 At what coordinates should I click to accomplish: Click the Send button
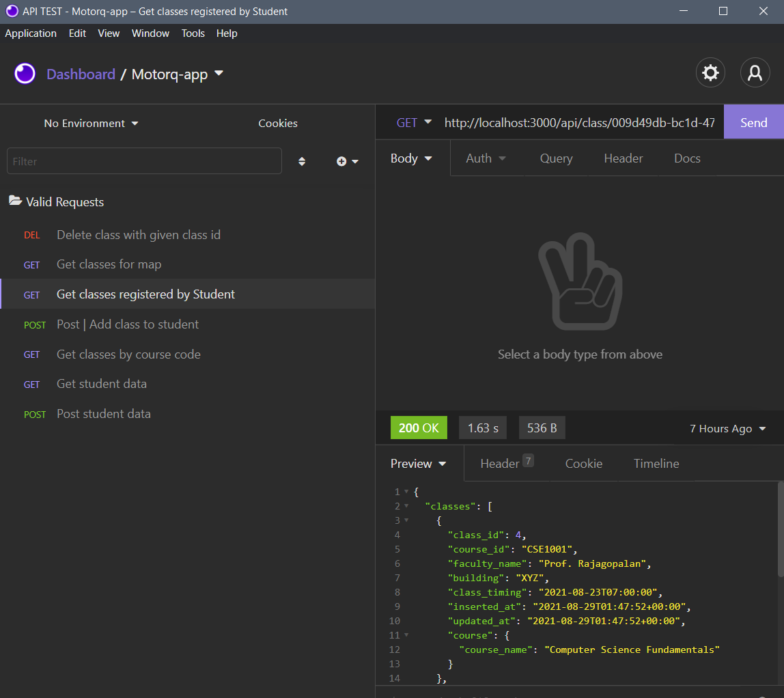(753, 122)
